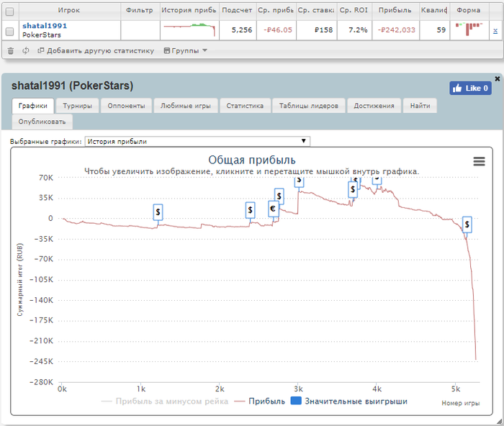Toggle the select-all header checkbox
This screenshot has height=426, width=504.
click(x=9, y=12)
